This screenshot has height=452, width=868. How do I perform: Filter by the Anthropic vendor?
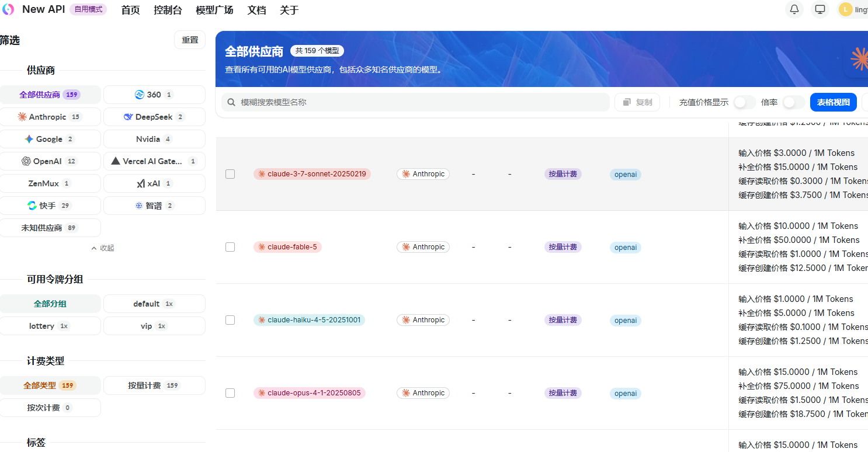(x=50, y=117)
